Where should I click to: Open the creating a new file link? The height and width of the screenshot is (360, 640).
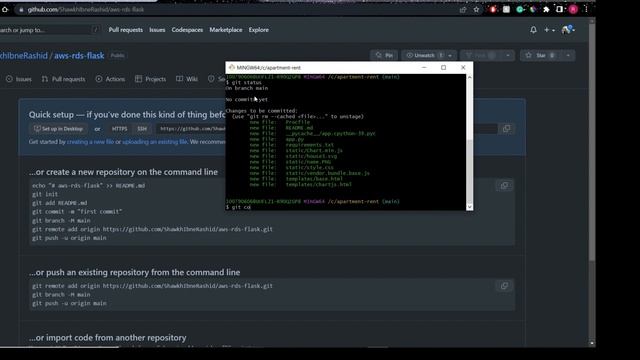pyautogui.click(x=90, y=142)
